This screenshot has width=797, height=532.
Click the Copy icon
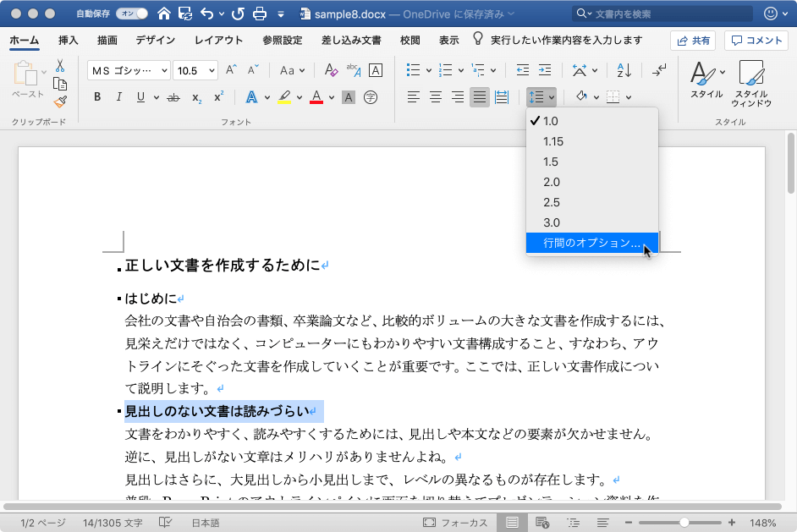pyautogui.click(x=60, y=84)
